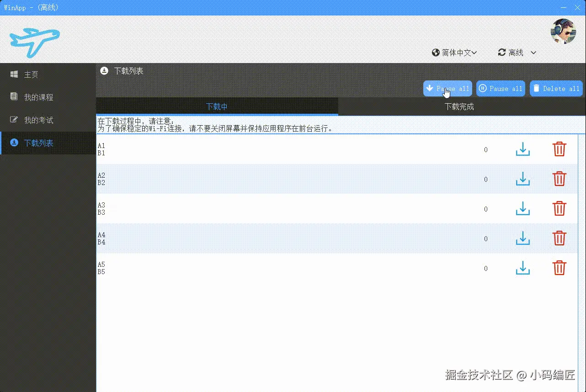Click the 0 value in row A5

tap(486, 269)
